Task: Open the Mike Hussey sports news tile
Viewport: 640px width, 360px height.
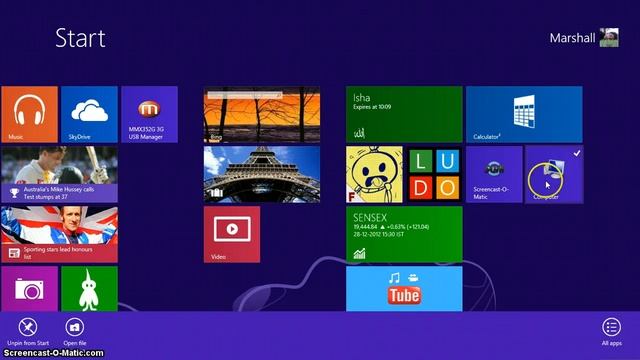Action: (x=60, y=174)
